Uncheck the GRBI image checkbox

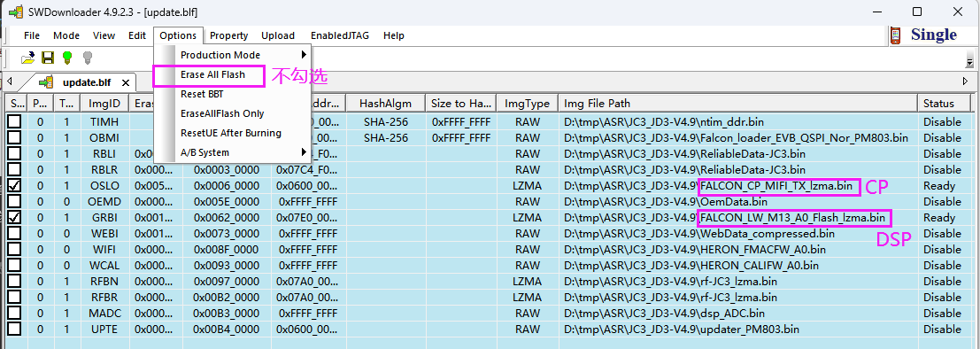tap(14, 217)
